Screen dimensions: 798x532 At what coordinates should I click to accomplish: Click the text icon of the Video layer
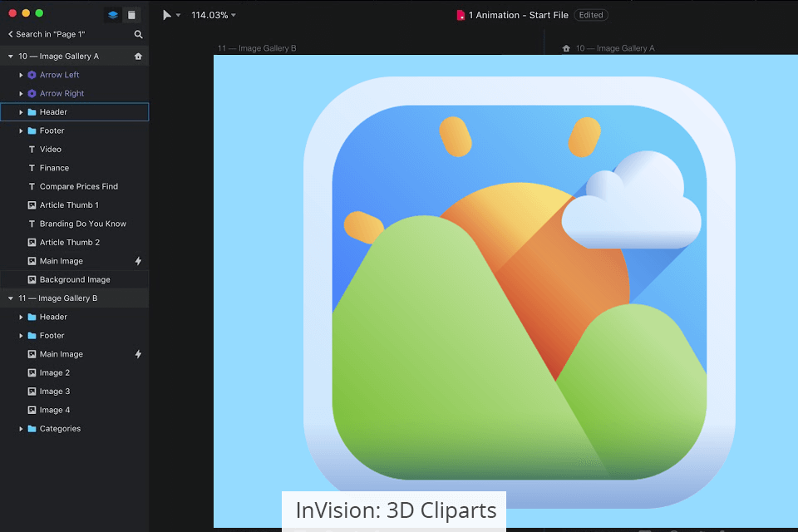click(x=32, y=149)
